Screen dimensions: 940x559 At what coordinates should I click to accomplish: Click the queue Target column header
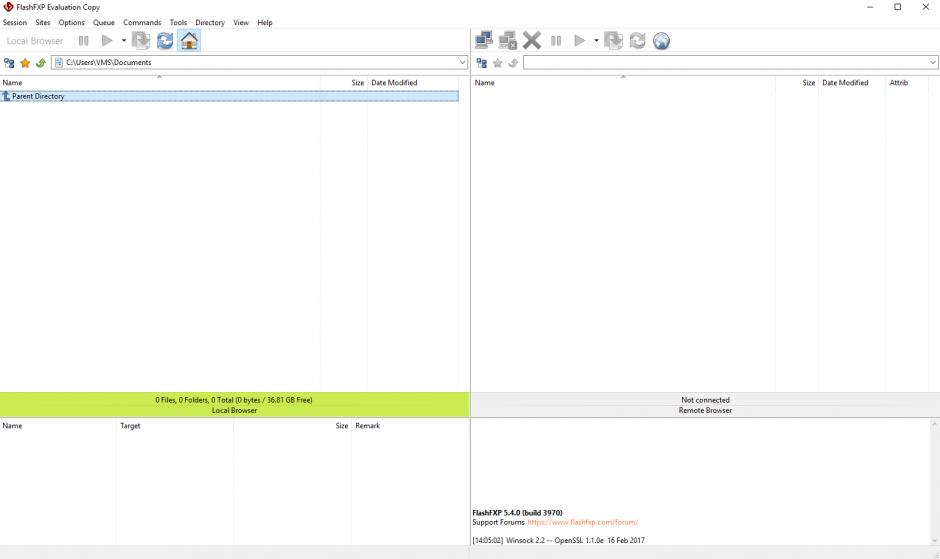pyautogui.click(x=175, y=426)
